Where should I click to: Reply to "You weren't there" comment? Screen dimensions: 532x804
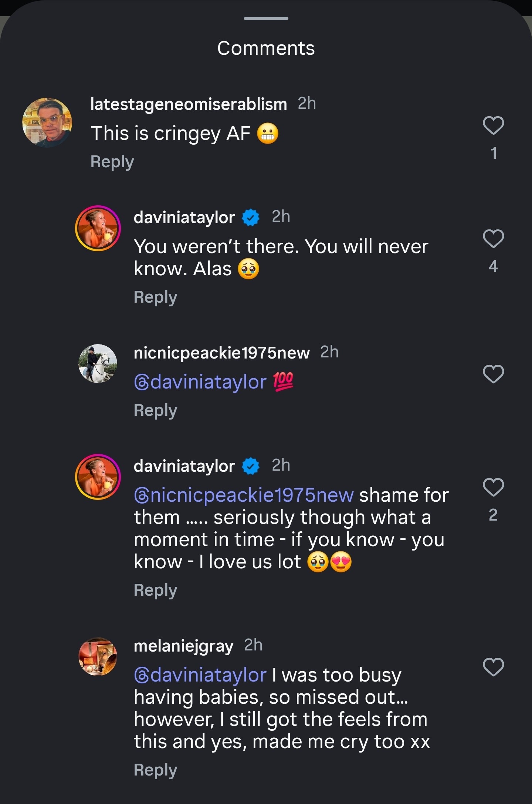click(x=155, y=297)
